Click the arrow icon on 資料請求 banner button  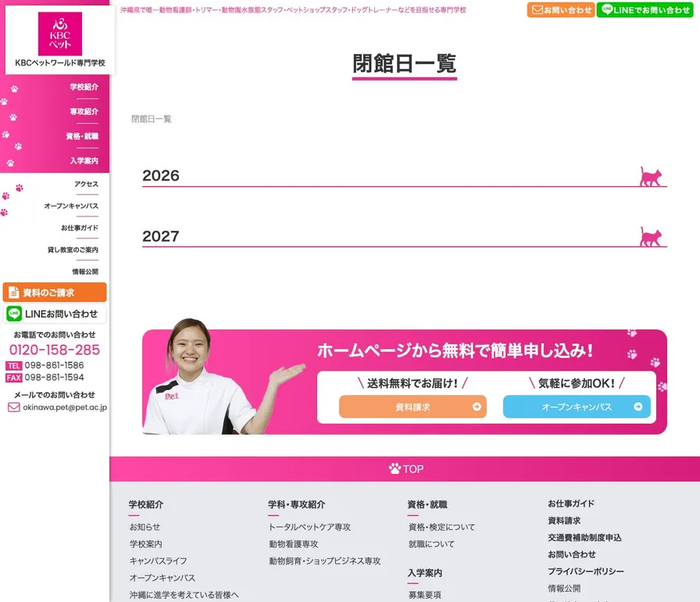point(477,407)
